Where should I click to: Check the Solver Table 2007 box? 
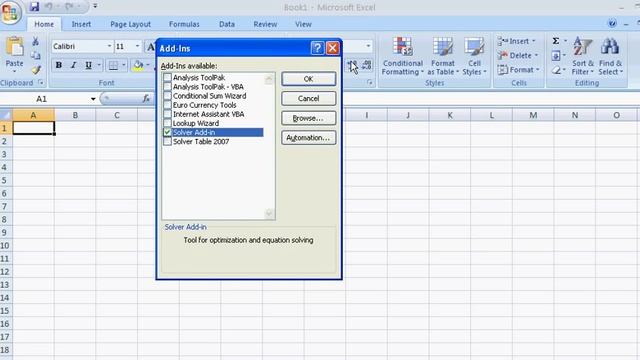tap(167, 142)
